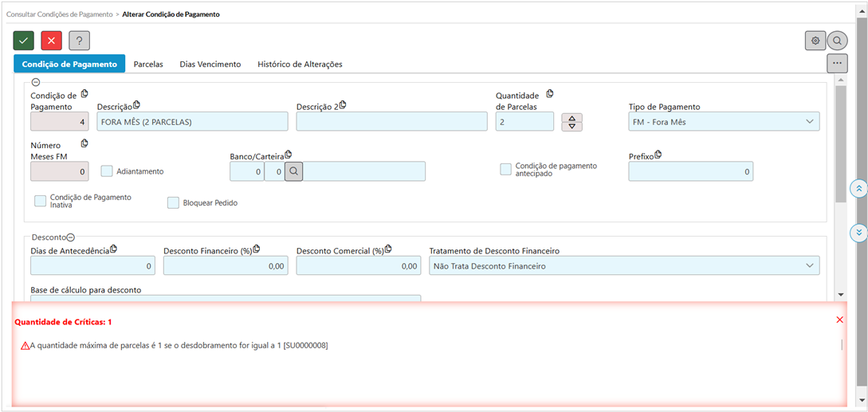Image resolution: width=868 pixels, height=412 pixels.
Task: Click the red cancel X button
Action: point(51,41)
